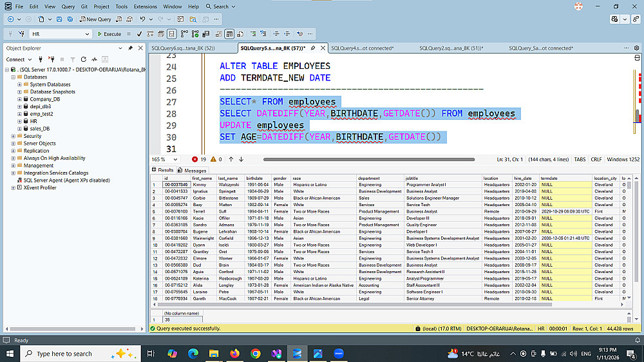
Task: Refresh the Object Explorer tree
Action: (83, 59)
